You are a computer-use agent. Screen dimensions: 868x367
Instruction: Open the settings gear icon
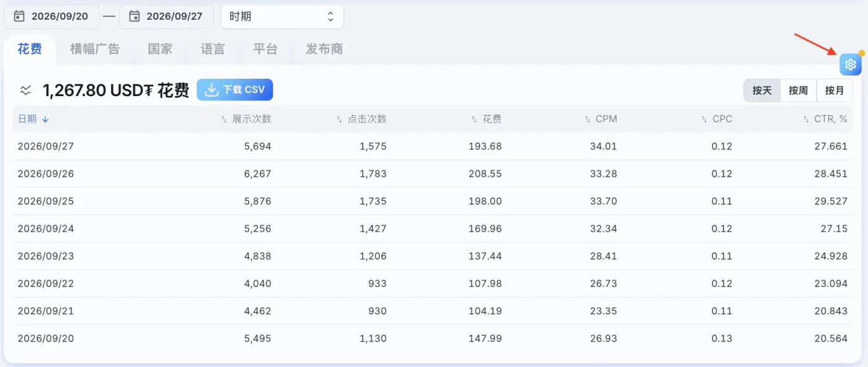pos(851,64)
